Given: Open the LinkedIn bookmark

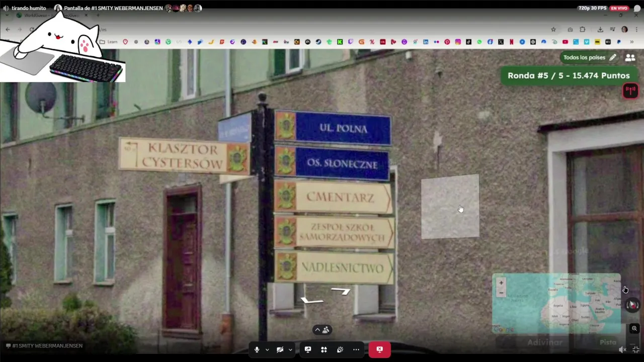Looking at the screenshot, I should point(426,42).
